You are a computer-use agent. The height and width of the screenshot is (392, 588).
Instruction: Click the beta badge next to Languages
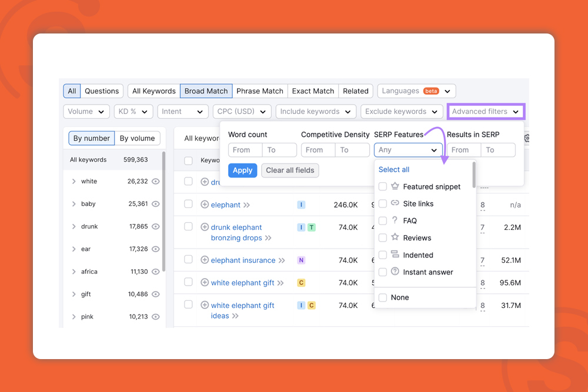point(431,91)
